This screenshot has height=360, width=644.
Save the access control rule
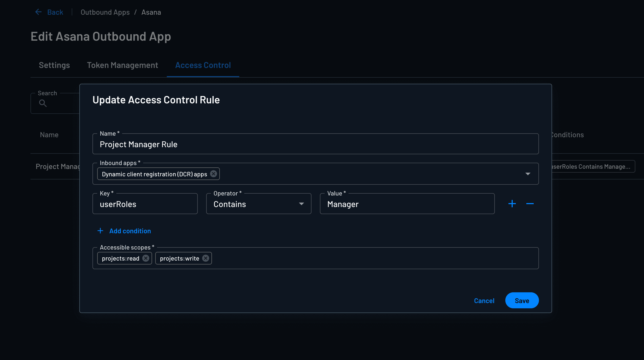[x=522, y=300]
